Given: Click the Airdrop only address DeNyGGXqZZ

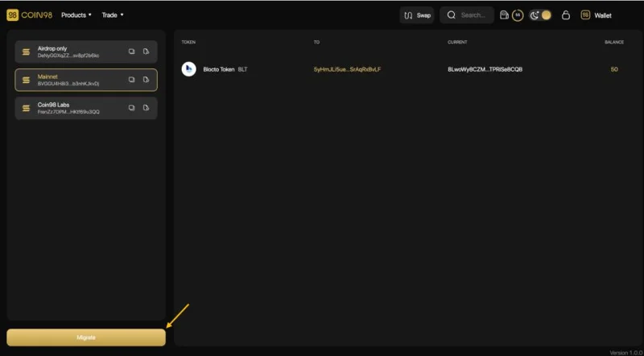Looking at the screenshot, I should coord(68,56).
